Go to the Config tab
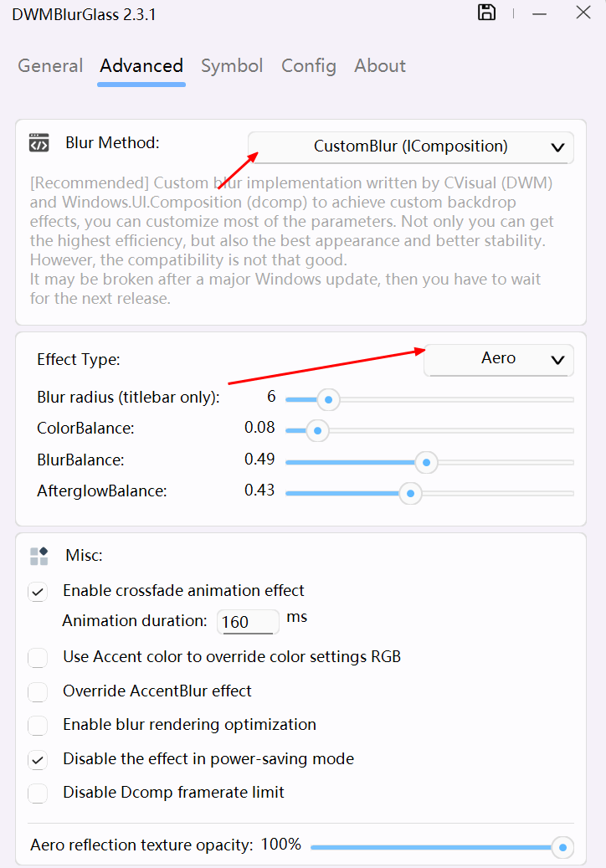The image size is (606, 868). click(308, 66)
